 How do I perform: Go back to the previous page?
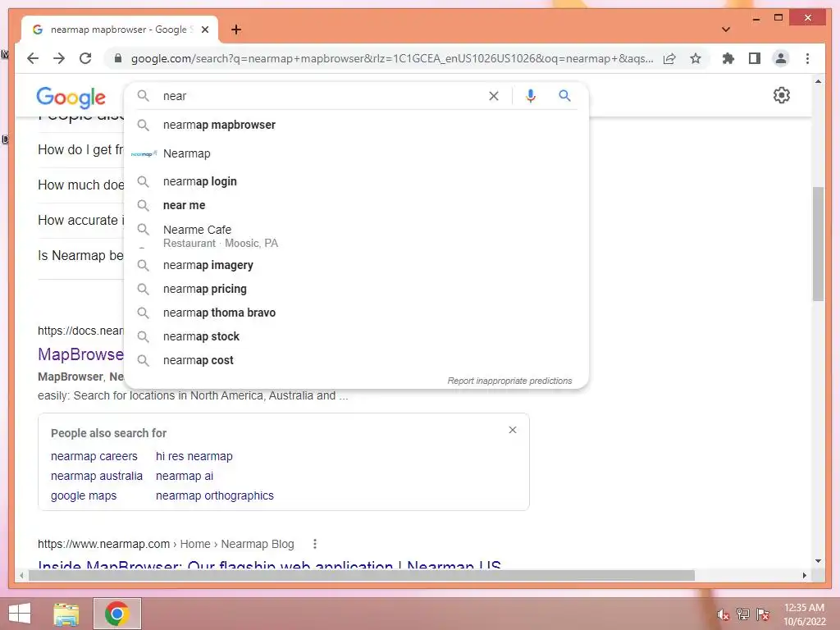33,58
